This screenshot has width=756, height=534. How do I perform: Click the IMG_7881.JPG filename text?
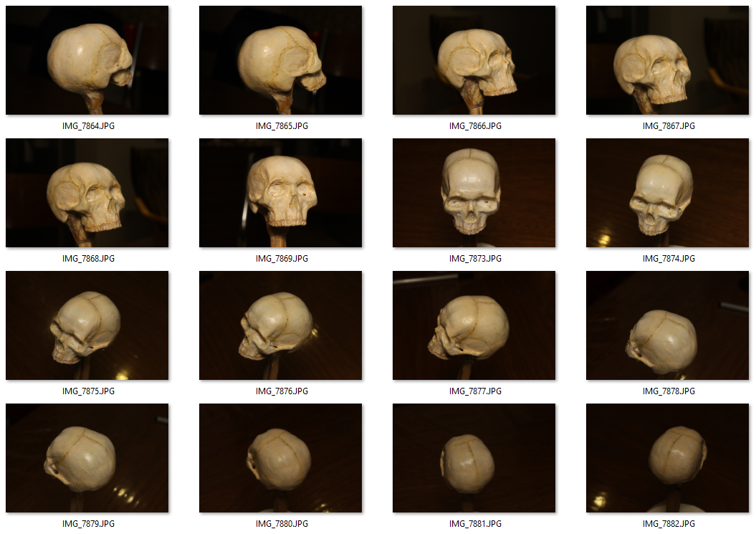coord(475,524)
